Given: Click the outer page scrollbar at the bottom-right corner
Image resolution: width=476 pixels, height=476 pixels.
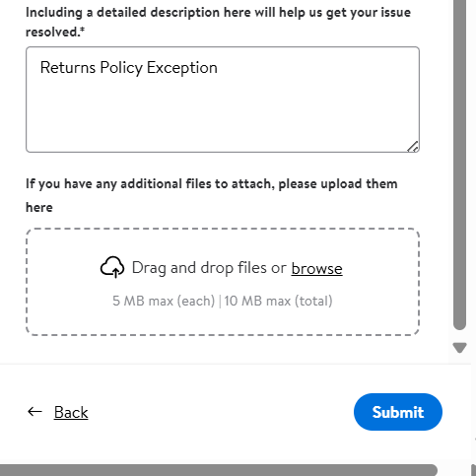Looking at the screenshot, I should [x=473, y=470].
